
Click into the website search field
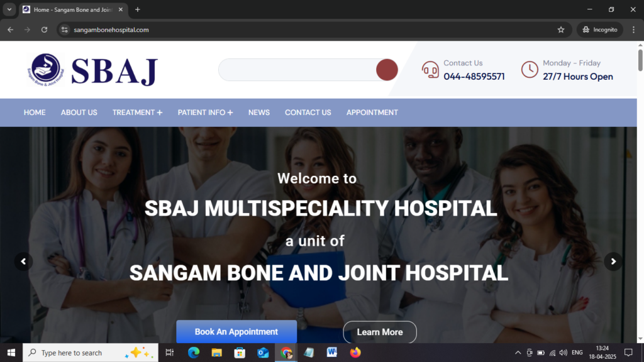pyautogui.click(x=297, y=70)
